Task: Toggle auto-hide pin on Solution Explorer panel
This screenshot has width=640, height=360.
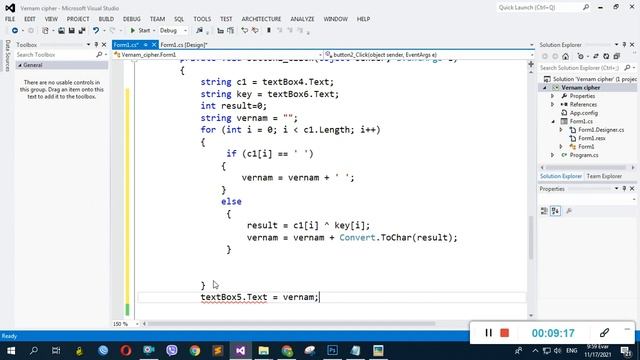Action: 624,44
